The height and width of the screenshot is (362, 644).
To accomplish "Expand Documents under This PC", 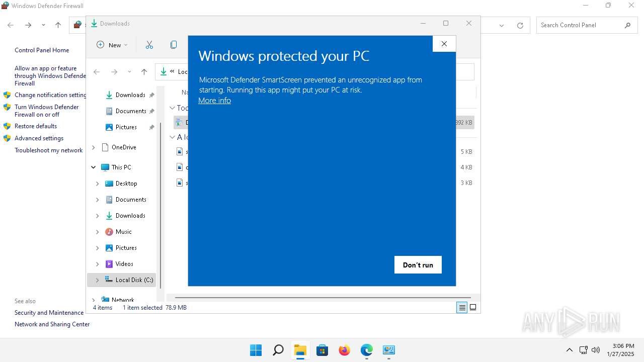I will click(98, 200).
